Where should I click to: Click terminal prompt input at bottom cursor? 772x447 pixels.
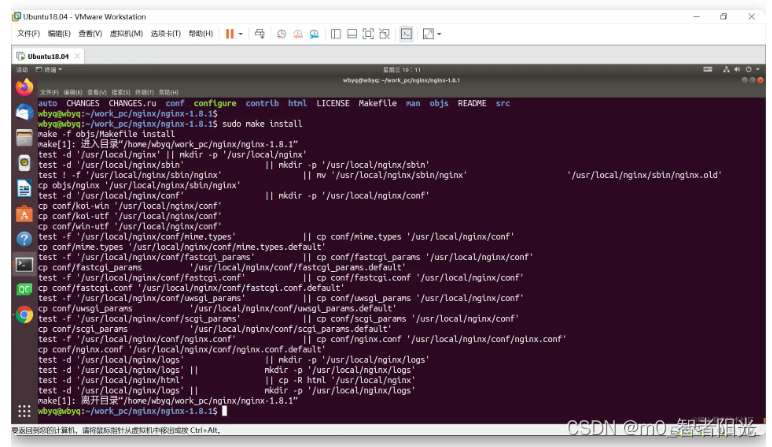tap(225, 411)
